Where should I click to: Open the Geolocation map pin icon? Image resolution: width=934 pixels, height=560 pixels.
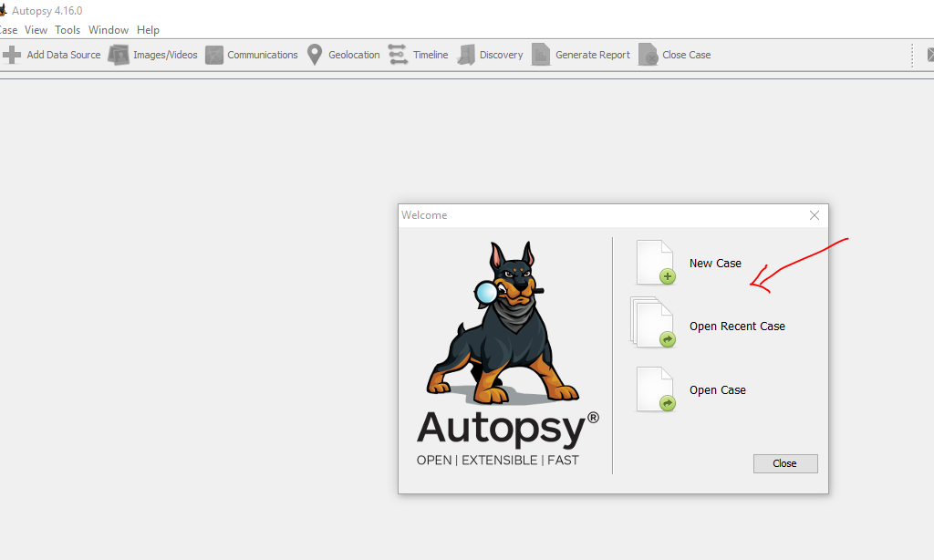pyautogui.click(x=315, y=55)
